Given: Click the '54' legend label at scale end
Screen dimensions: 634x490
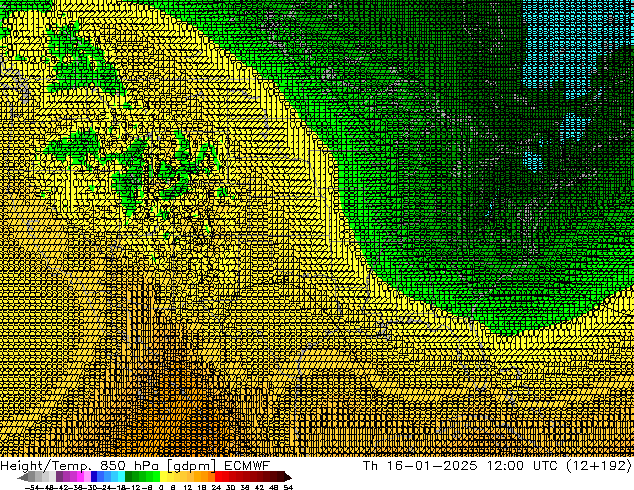Looking at the screenshot, I should coord(288,488).
